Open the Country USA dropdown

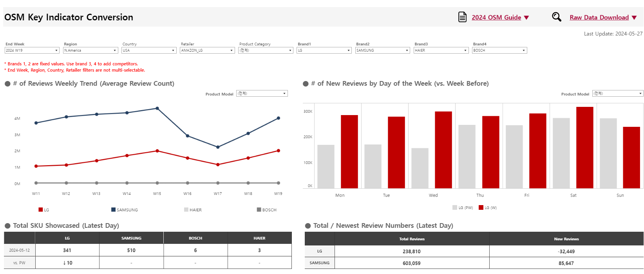point(173,50)
